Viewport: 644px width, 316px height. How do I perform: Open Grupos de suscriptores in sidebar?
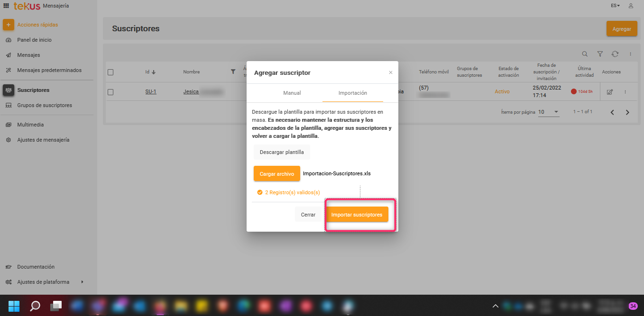(x=45, y=105)
